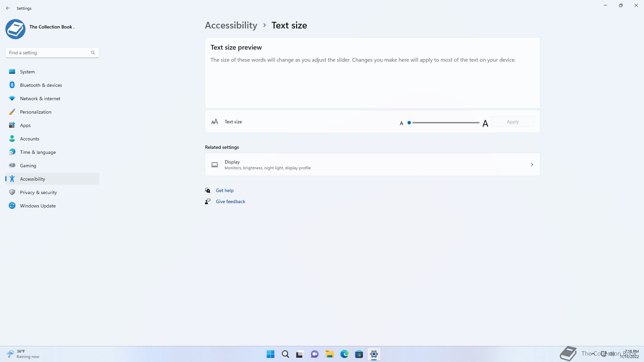Click the Privacy & security shield icon

point(12,192)
